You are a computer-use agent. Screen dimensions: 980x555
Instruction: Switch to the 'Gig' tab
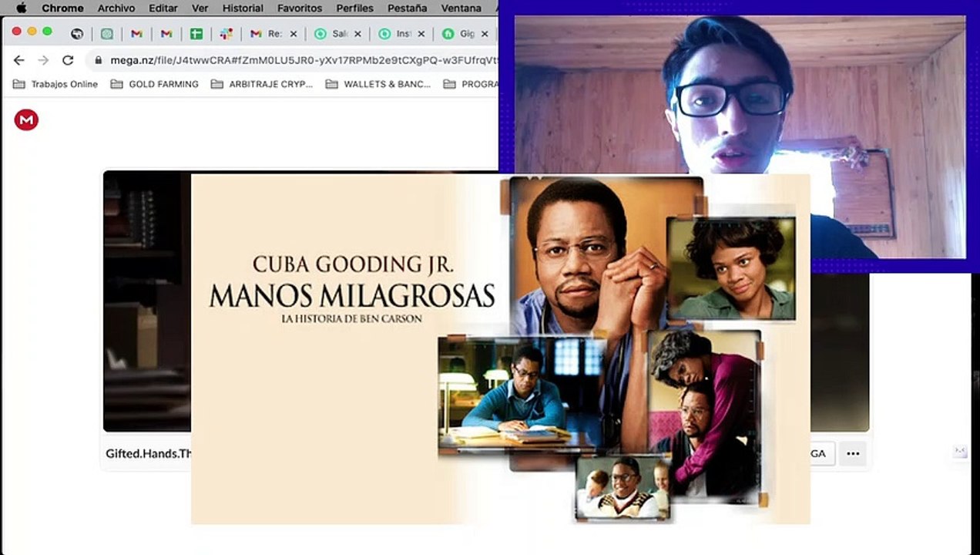coord(459,34)
